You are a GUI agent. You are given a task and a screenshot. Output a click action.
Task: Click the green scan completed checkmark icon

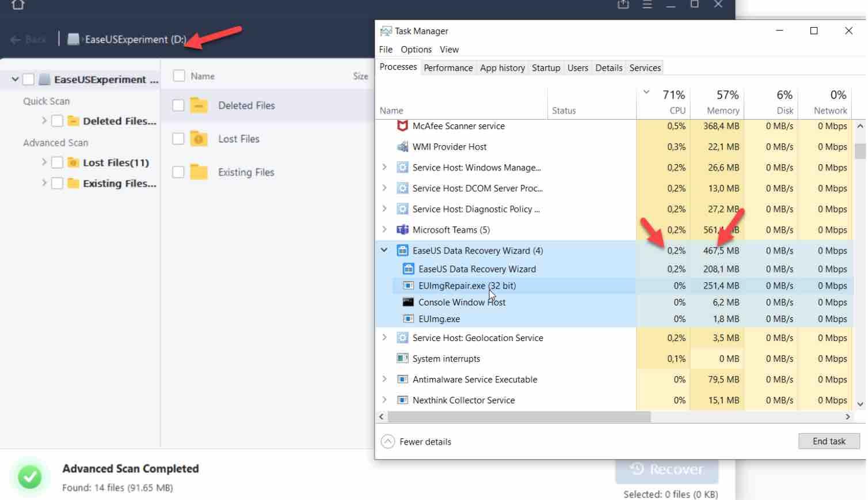[x=29, y=477]
